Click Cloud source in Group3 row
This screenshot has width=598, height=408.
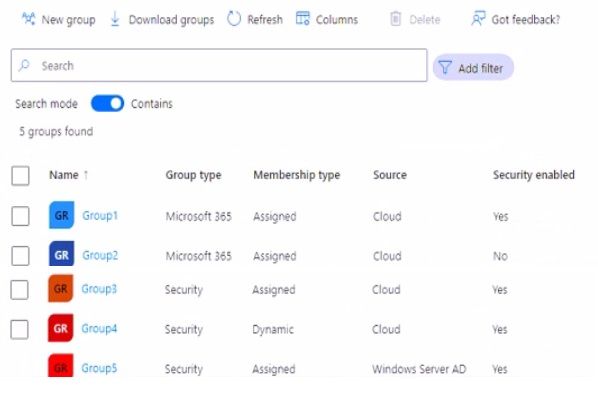386,290
